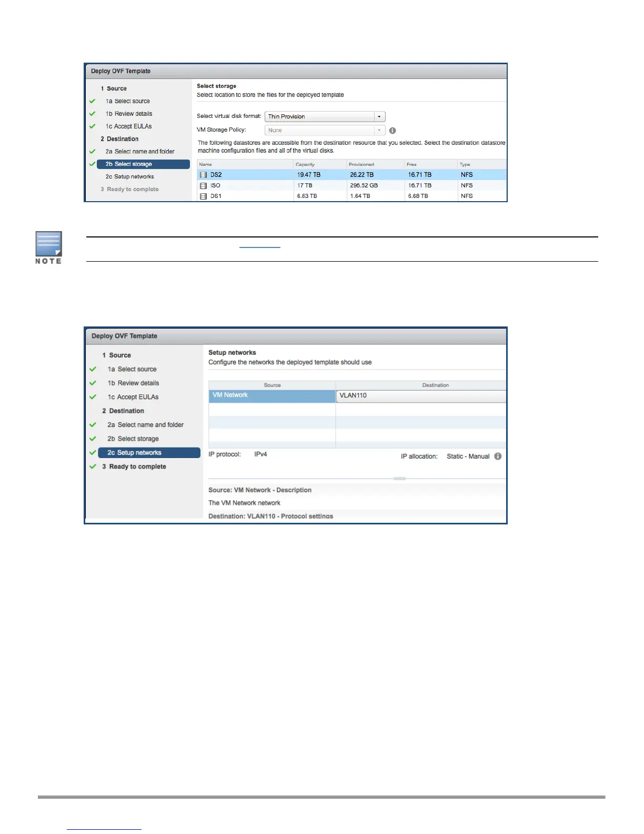The image size is (644, 834).
Task: Go to 2a Select name and folder in storage dialog
Action: 140,152
